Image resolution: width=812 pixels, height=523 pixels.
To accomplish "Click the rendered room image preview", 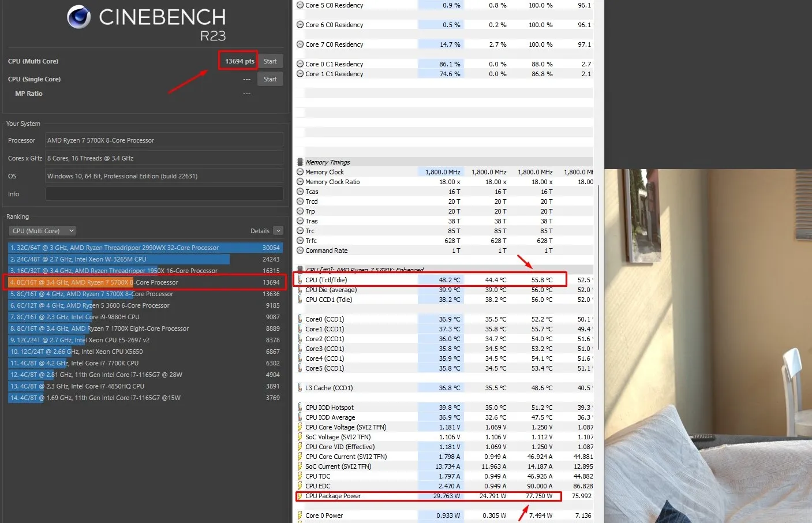I will tap(708, 346).
